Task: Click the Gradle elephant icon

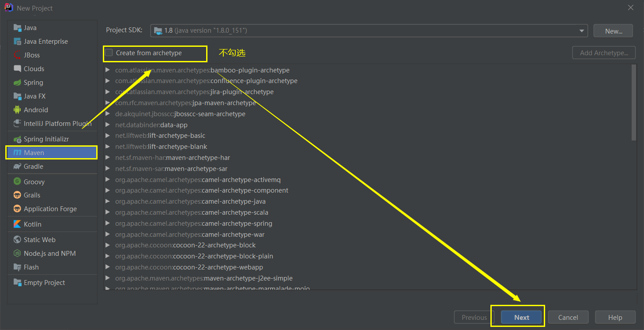Action: [17, 166]
